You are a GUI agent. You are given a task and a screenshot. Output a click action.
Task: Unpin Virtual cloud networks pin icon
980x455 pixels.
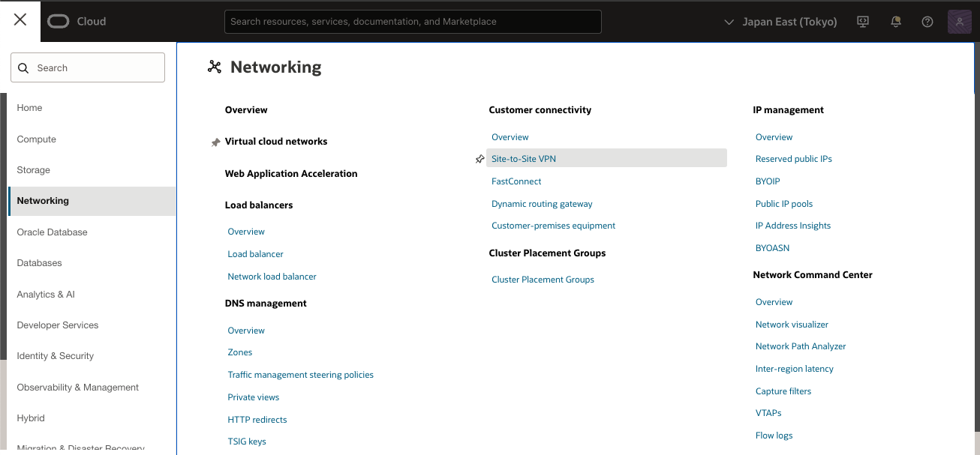[x=215, y=142]
